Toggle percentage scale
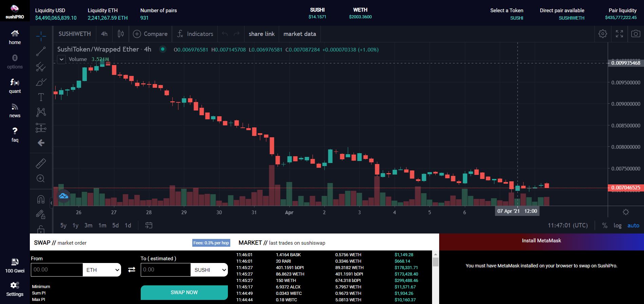The width and height of the screenshot is (644, 304). tap(605, 225)
